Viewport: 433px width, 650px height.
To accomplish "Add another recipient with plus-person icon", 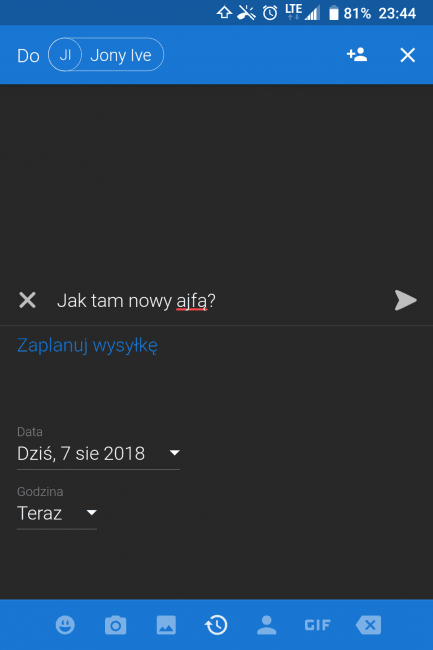I will click(357, 55).
